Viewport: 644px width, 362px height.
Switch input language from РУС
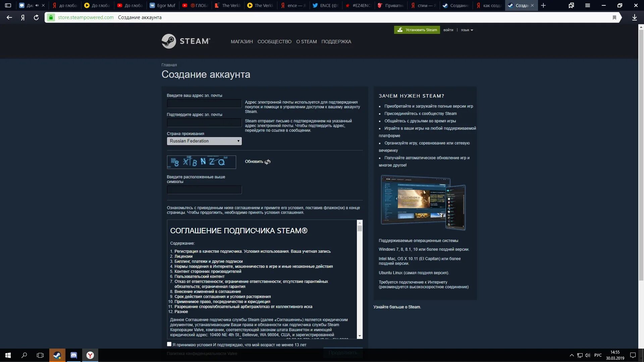click(598, 355)
